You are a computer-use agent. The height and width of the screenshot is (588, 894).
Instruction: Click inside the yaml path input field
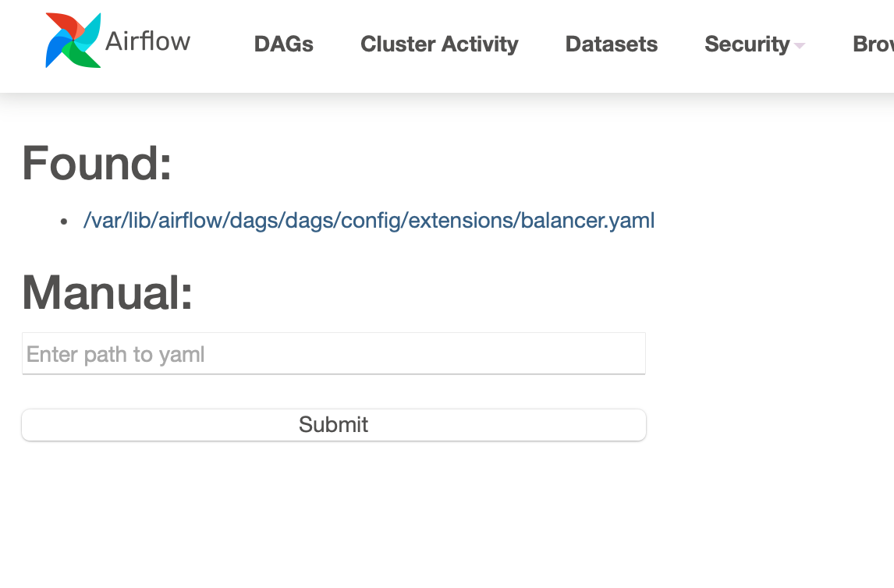tap(333, 353)
